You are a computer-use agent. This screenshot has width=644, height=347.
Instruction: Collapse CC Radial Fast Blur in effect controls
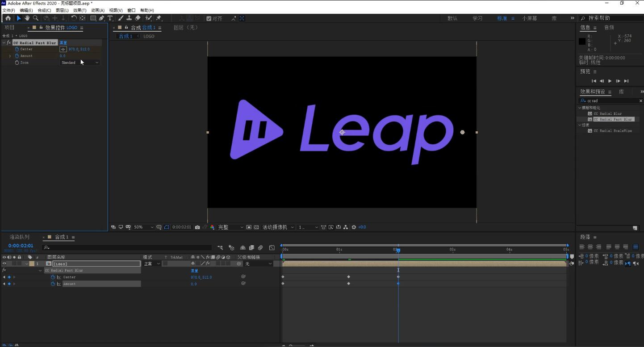4,43
